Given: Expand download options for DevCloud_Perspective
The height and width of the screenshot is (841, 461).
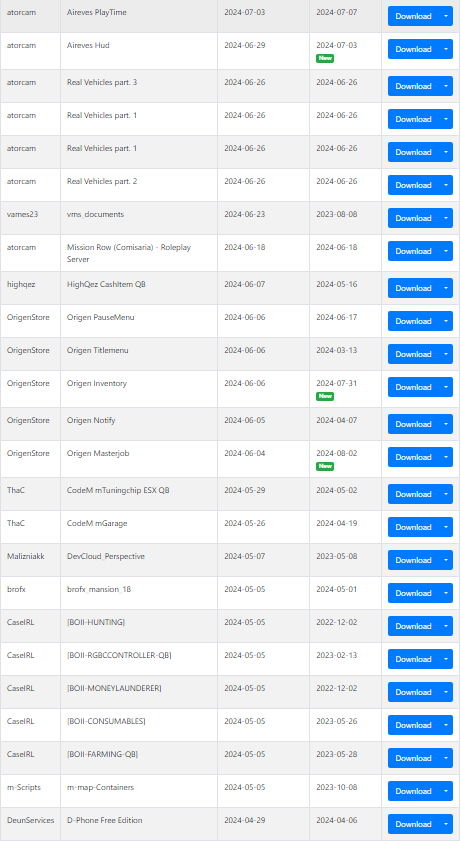Looking at the screenshot, I should pos(446,560).
